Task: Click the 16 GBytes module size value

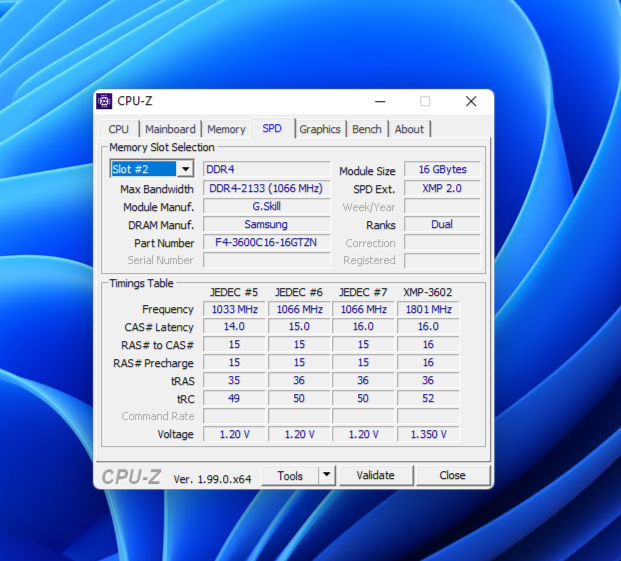Action: click(x=442, y=169)
